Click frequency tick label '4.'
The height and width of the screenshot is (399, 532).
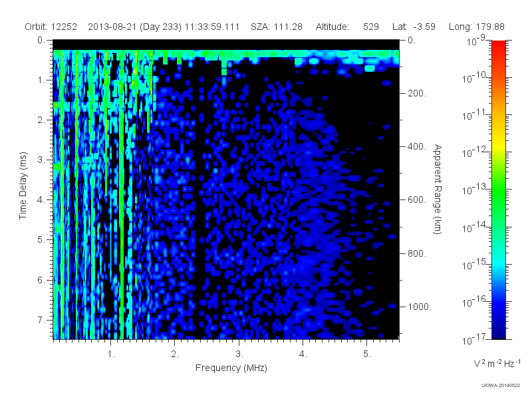point(303,354)
